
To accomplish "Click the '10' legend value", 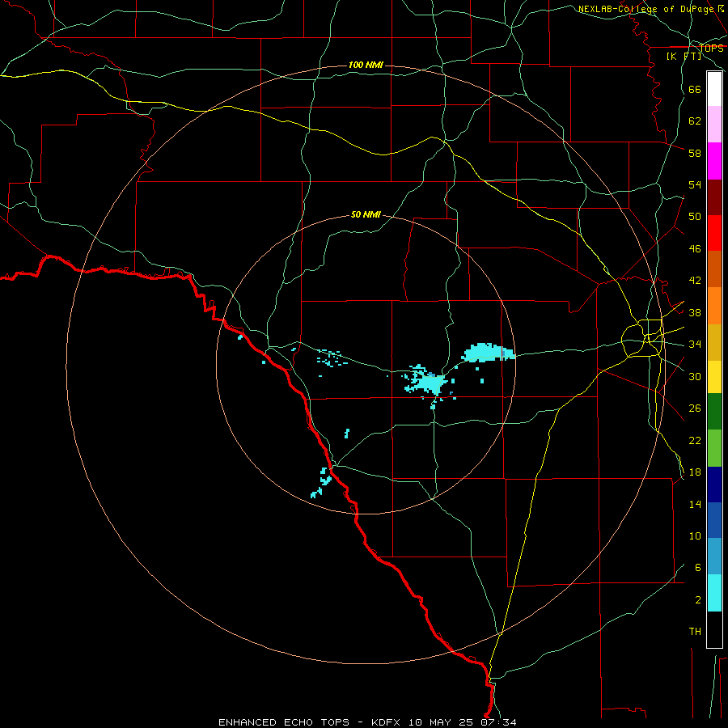I will (695, 536).
